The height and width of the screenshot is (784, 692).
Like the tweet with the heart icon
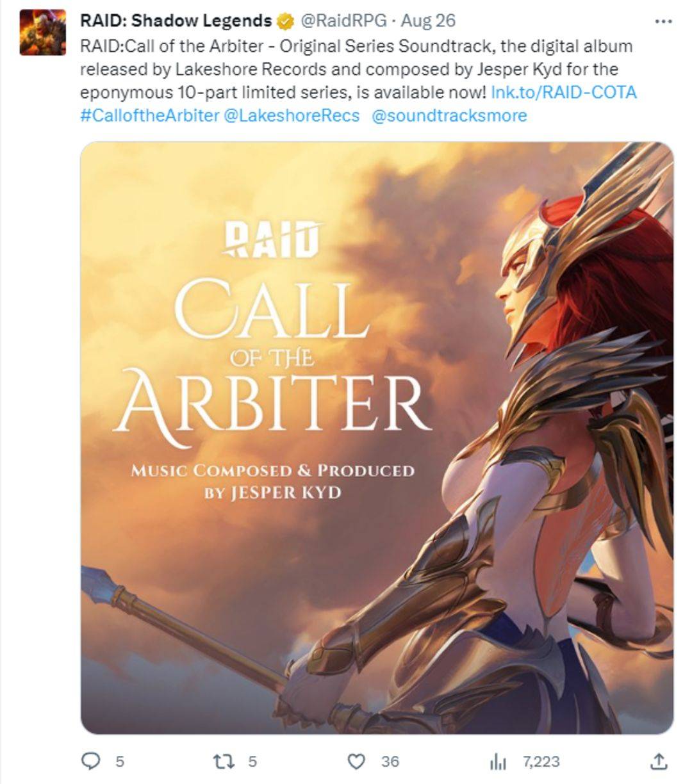356,761
